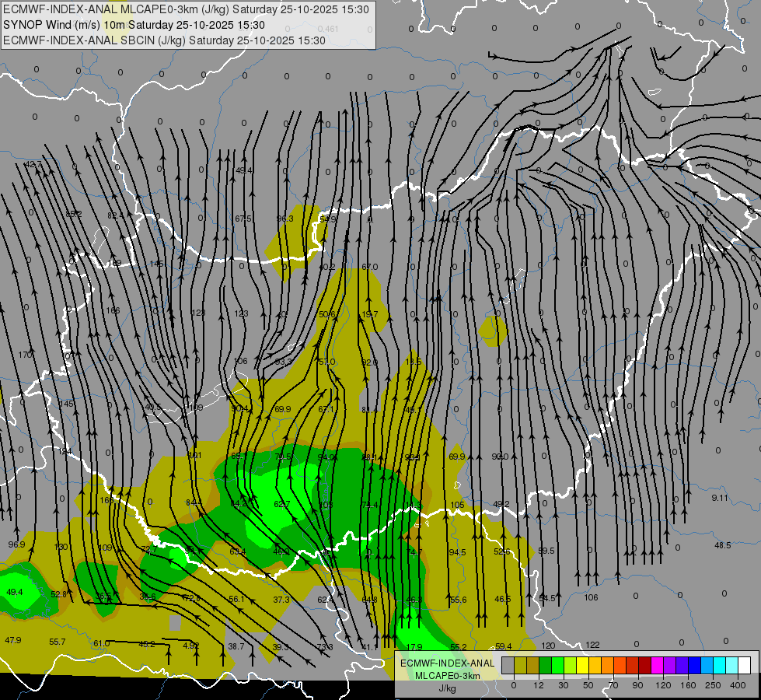Click map value '67.0'
This screenshot has height=700, width=761.
click(x=370, y=267)
